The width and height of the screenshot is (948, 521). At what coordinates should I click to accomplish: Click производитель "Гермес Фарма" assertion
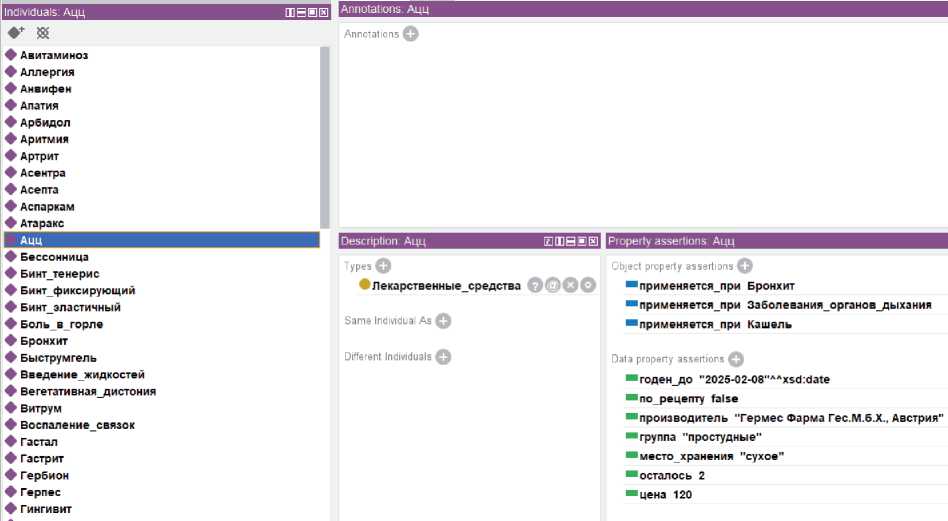point(791,418)
